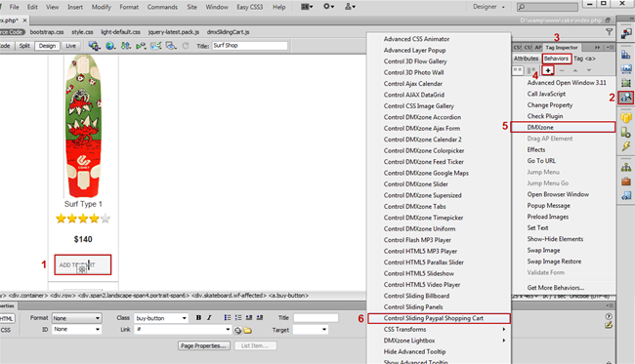This screenshot has width=635, height=364.
Task: Open the Tag Inspector sidebar icon
Action: tap(625, 98)
